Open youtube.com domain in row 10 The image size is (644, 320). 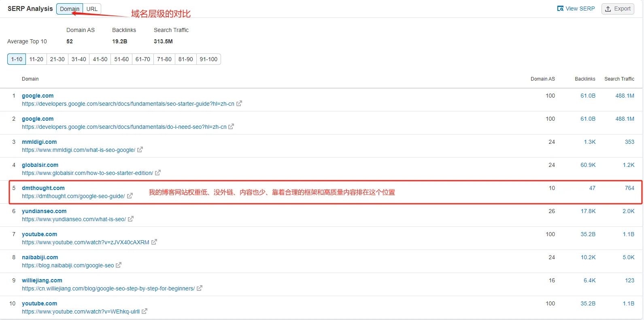pyautogui.click(x=39, y=303)
